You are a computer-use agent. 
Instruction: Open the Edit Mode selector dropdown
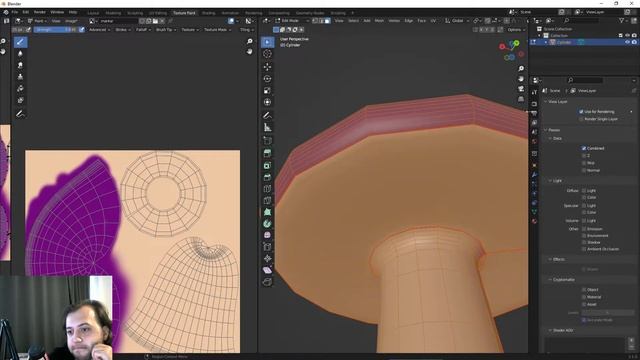click(x=292, y=21)
